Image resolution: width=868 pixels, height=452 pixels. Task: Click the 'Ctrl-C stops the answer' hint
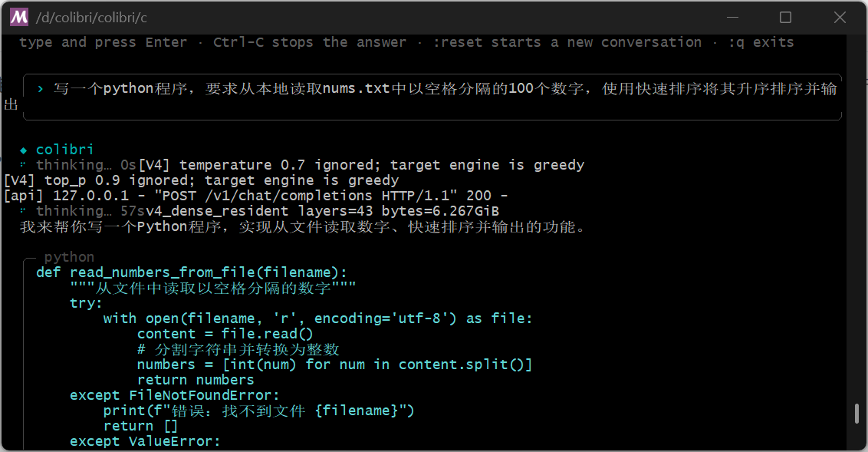click(310, 42)
